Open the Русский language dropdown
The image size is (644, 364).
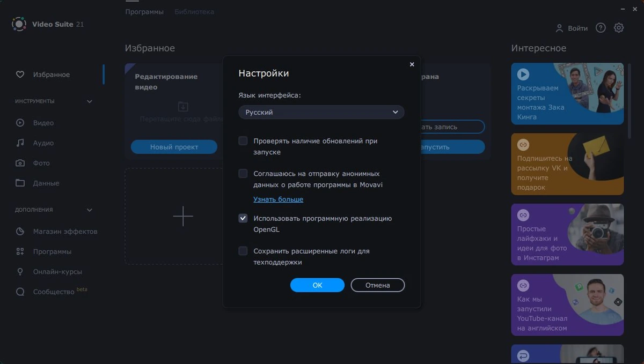click(x=321, y=112)
